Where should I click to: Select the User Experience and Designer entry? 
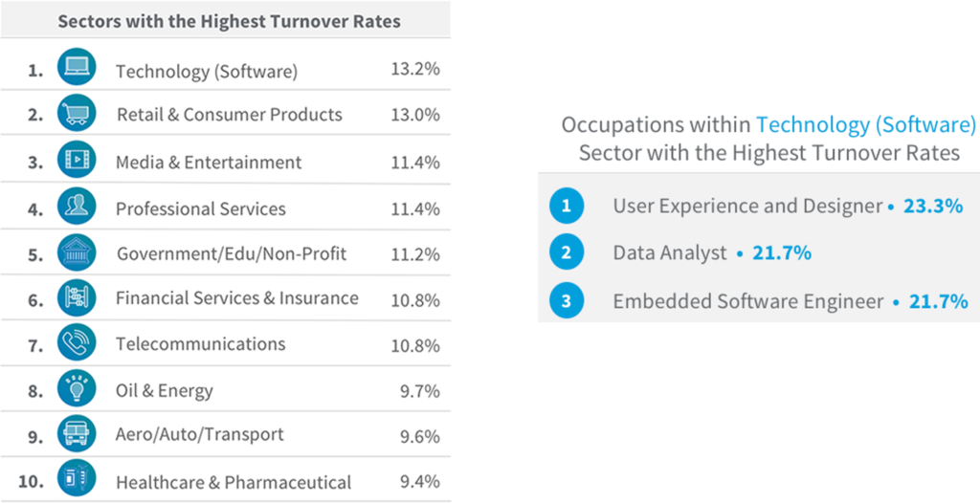(x=746, y=206)
